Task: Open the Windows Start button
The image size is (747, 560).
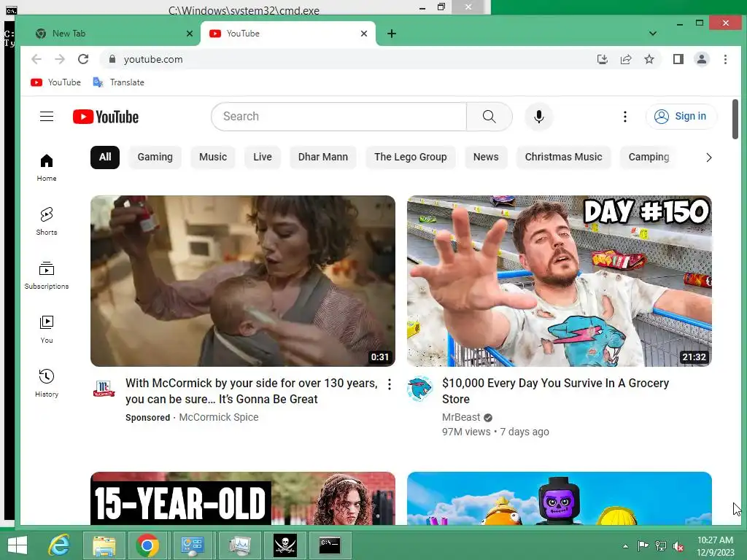Action: pos(18,545)
